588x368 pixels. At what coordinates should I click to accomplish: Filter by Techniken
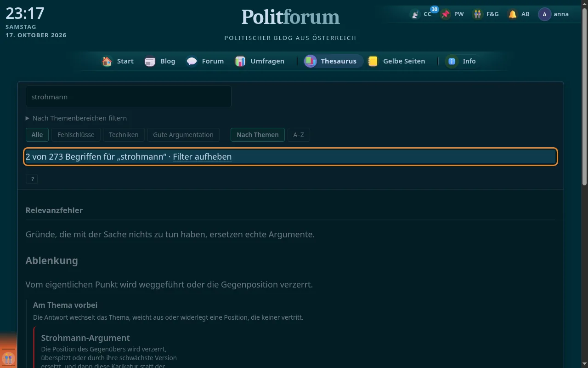124,135
